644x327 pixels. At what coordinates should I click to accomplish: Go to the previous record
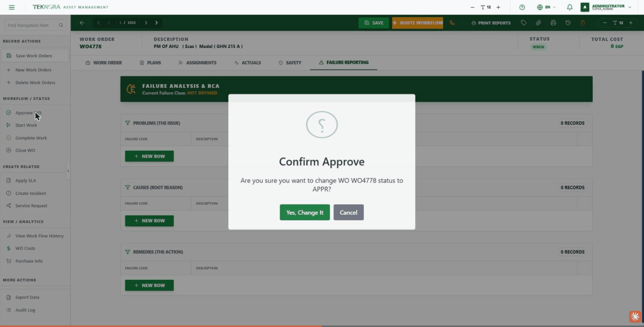coord(109,23)
